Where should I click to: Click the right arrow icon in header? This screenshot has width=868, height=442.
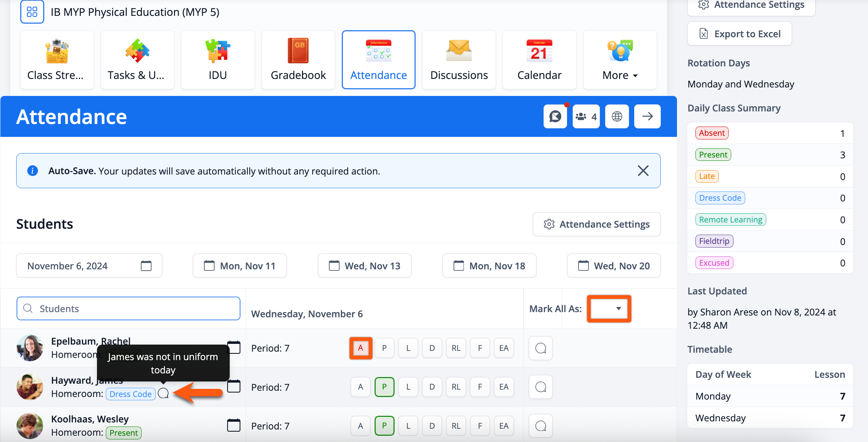click(647, 117)
